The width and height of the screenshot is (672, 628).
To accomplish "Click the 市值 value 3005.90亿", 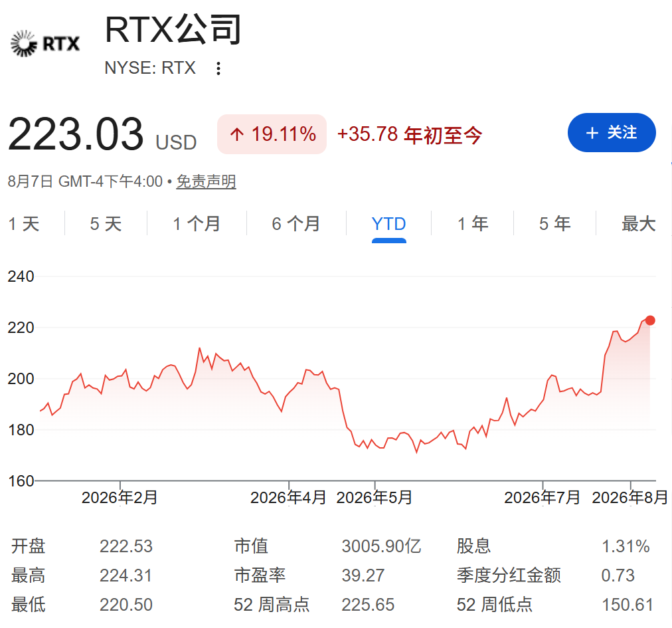I will [381, 546].
